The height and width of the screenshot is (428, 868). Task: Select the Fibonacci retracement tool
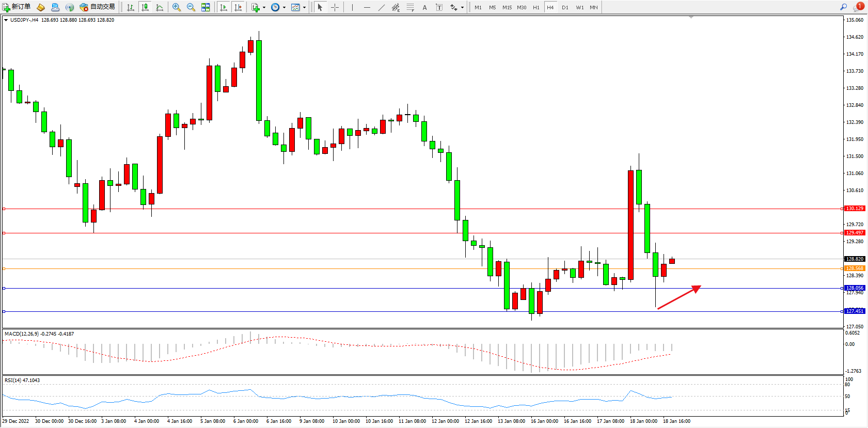(410, 7)
